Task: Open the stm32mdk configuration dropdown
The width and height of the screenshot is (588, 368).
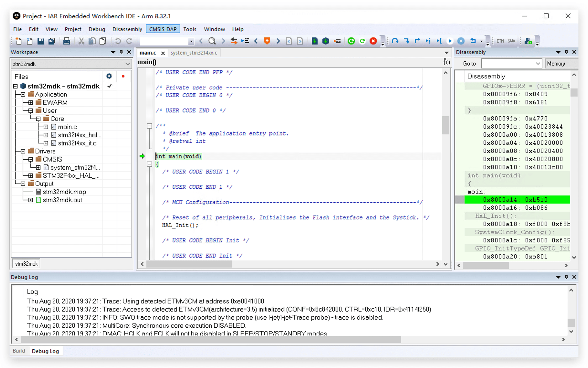Action: [x=128, y=64]
